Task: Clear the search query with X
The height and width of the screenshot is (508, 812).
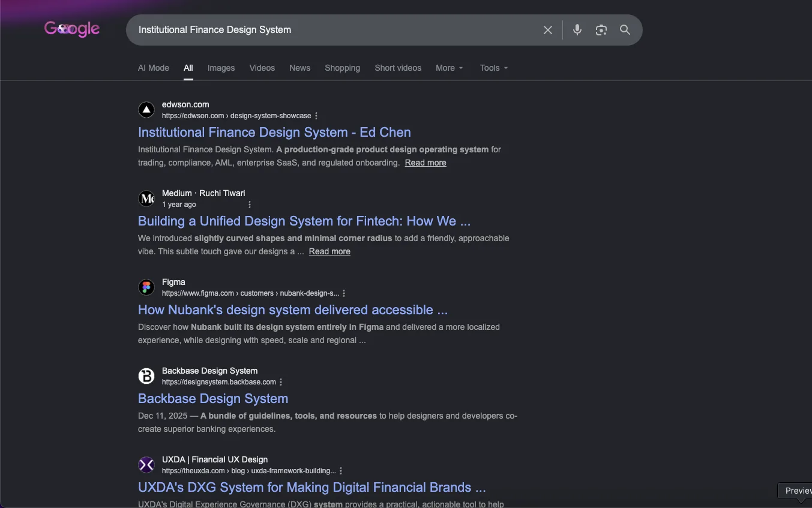Action: [548, 30]
